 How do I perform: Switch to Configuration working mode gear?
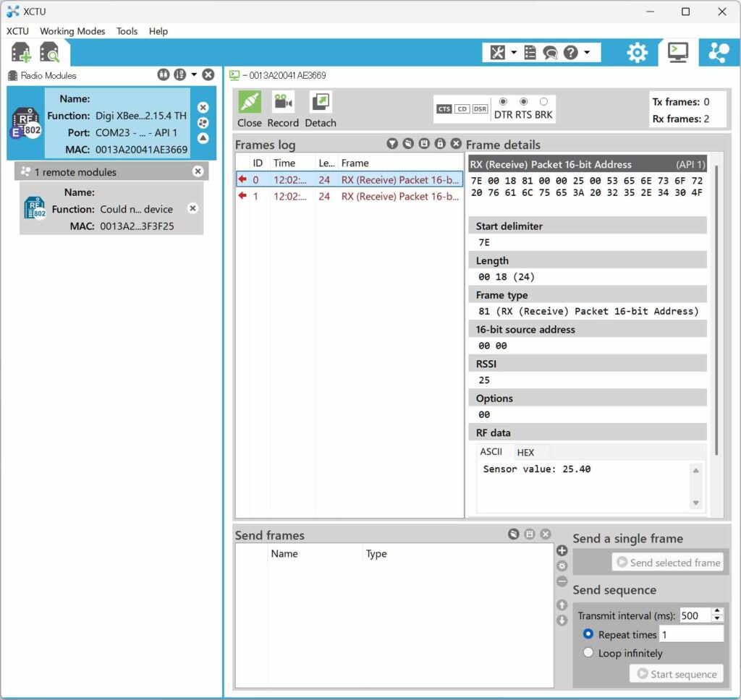click(x=637, y=53)
